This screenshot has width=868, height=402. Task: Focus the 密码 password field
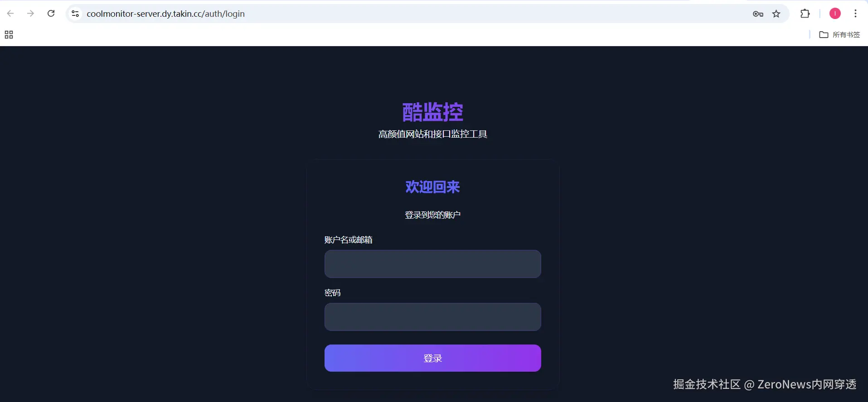[x=432, y=317]
